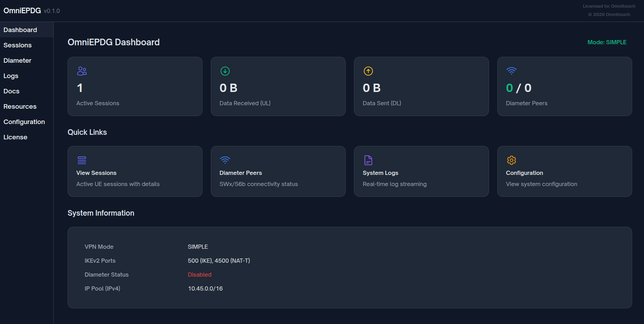The width and height of the screenshot is (644, 324).
Task: Click the Mode: SIMPLE indicator
Action: [607, 42]
